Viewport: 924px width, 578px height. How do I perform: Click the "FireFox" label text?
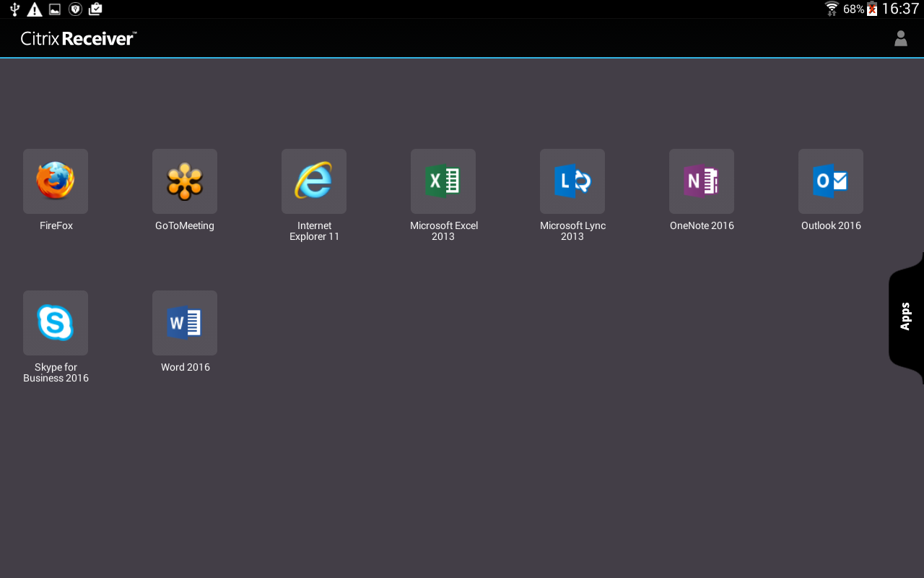tap(56, 225)
